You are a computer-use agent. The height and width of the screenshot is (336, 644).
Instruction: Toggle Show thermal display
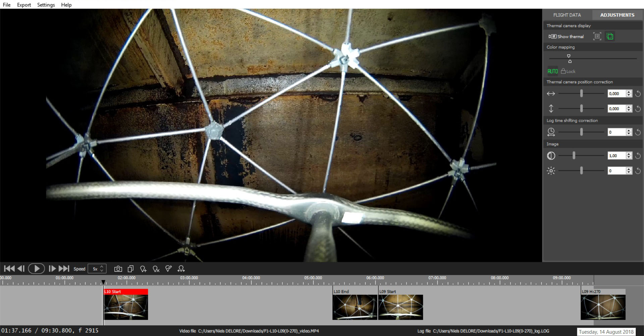tap(566, 37)
